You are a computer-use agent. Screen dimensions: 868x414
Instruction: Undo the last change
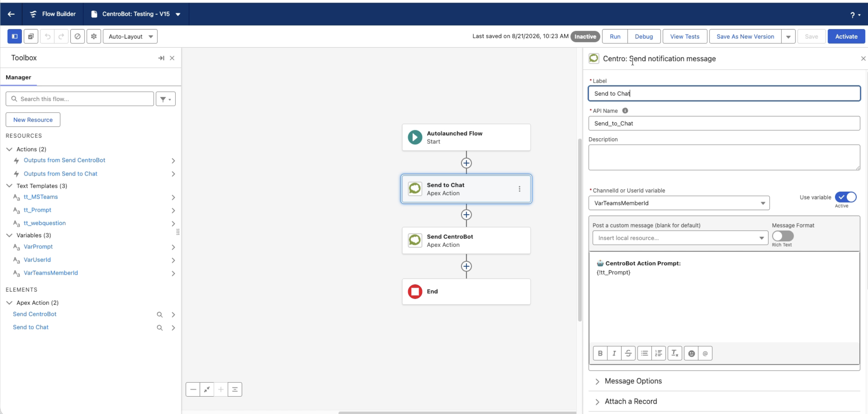point(48,37)
